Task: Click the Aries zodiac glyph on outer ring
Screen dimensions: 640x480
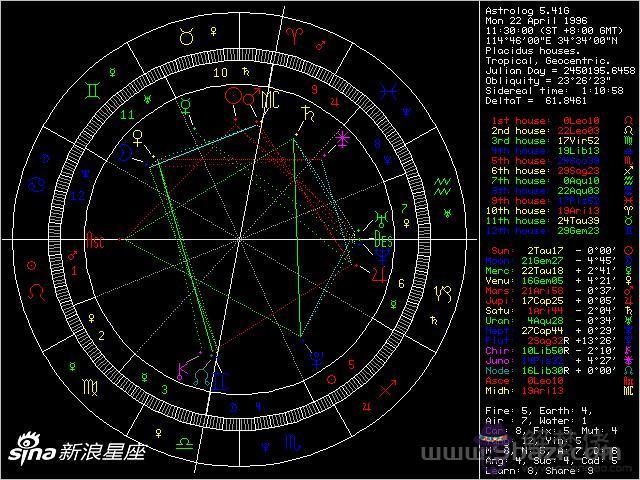Action: pos(299,37)
